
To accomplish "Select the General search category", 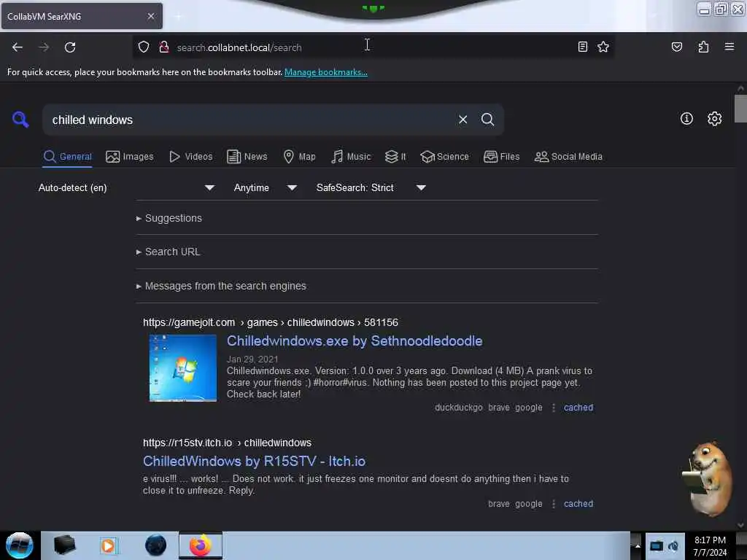I will point(67,157).
